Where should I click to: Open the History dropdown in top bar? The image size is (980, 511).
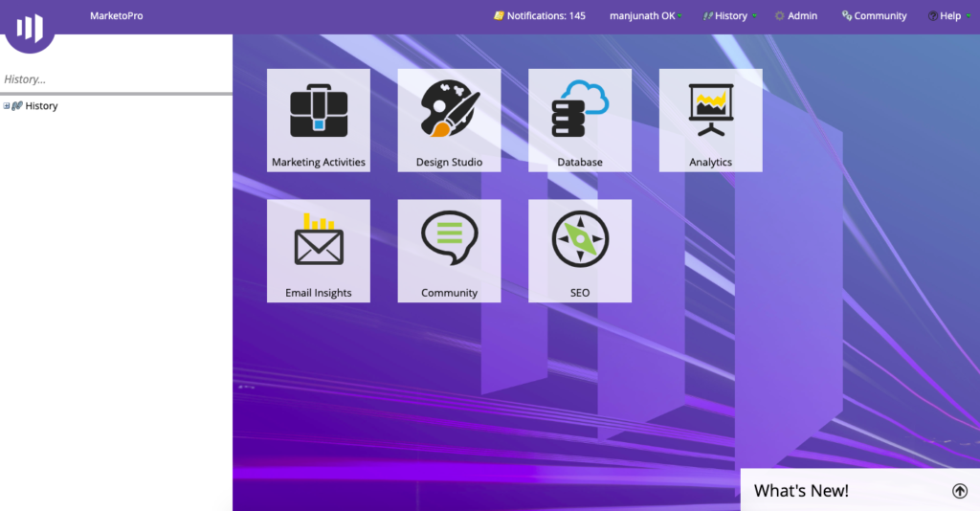[x=729, y=15]
